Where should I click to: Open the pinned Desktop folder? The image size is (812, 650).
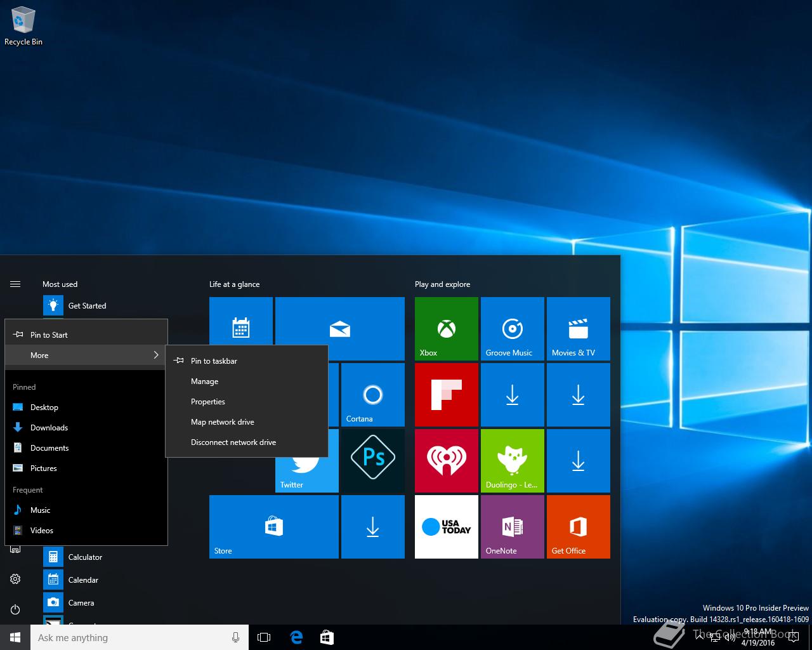86,408
